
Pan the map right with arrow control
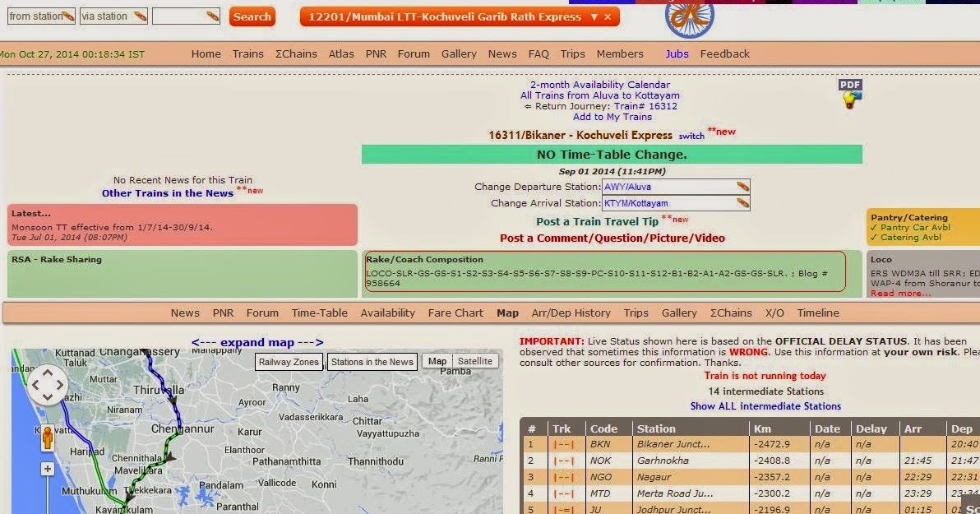(60, 385)
